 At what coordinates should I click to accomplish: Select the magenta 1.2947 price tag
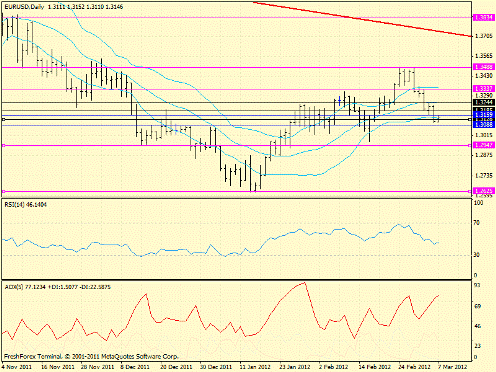(484, 145)
